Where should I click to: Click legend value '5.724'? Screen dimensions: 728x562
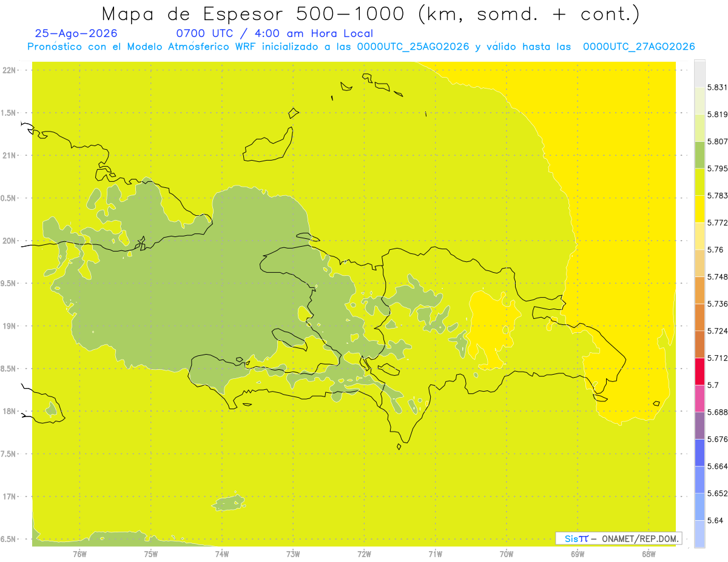click(x=717, y=330)
